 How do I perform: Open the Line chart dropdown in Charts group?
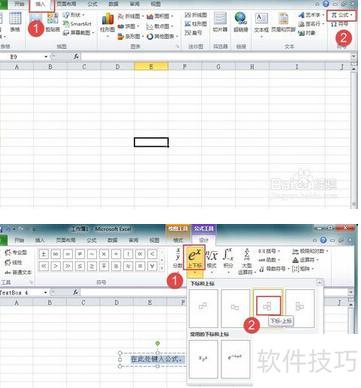tap(131, 16)
